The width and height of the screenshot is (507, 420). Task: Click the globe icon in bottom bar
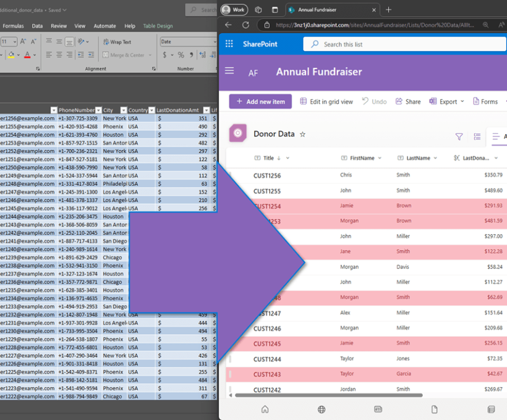pyautogui.click(x=322, y=409)
